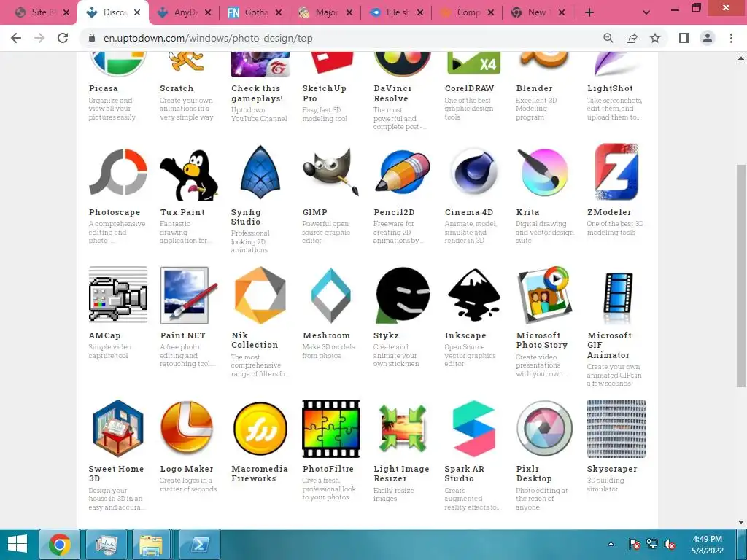
Task: Reload the current page
Action: (x=63, y=38)
